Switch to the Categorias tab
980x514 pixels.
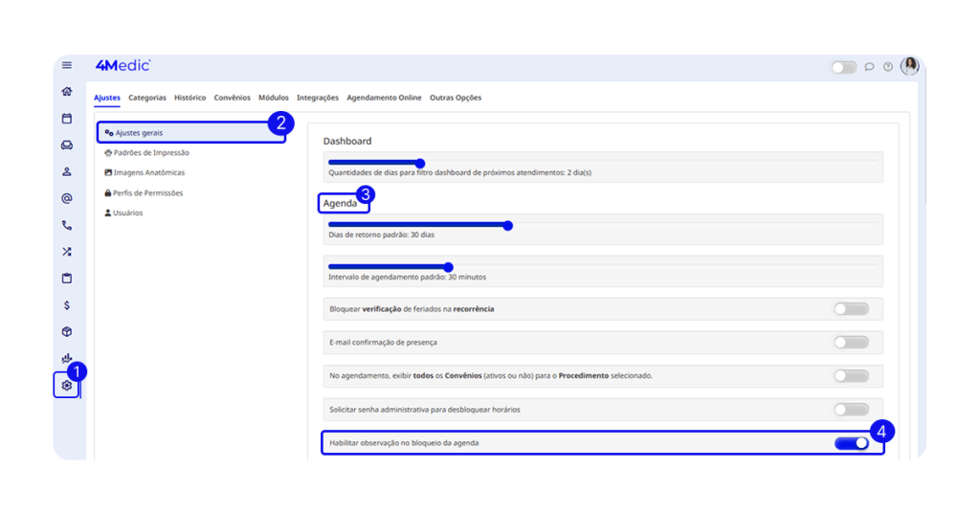click(147, 98)
